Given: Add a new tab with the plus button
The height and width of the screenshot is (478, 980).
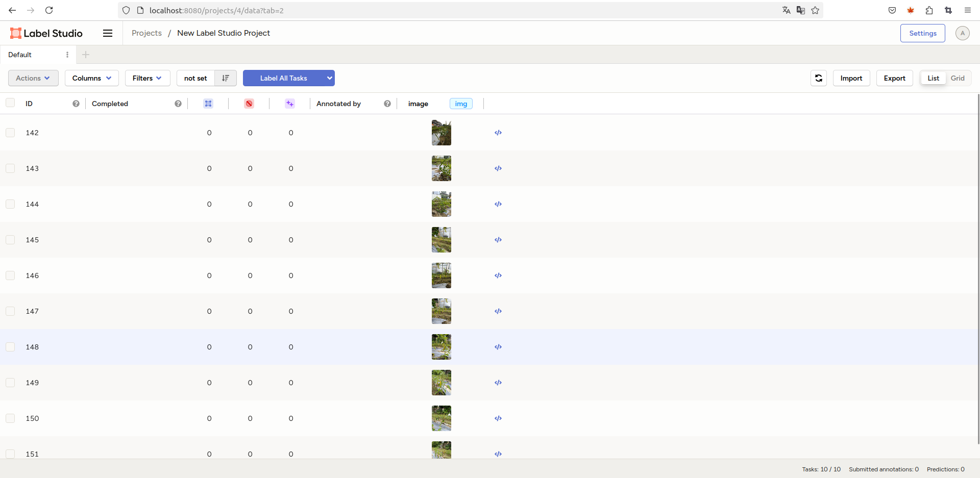Looking at the screenshot, I should pyautogui.click(x=86, y=55).
